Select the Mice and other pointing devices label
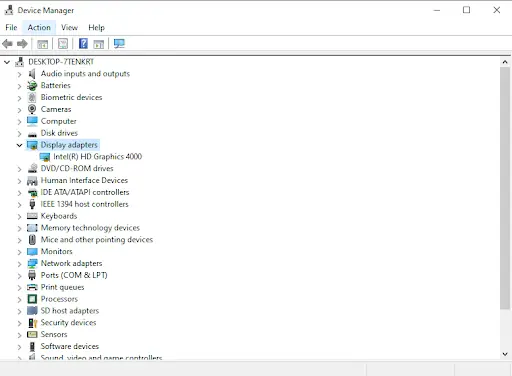This screenshot has width=512, height=376. (x=97, y=240)
